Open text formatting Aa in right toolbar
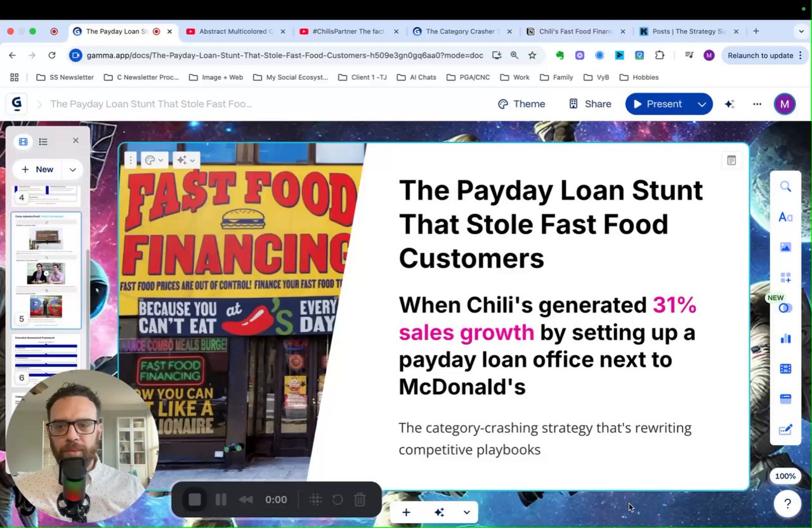 coord(785,217)
